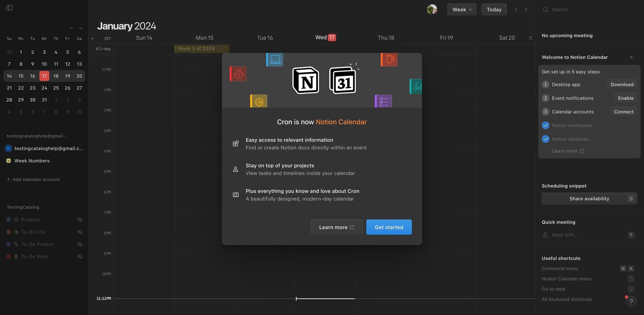Click the To-Do Work red color swatch
The height and width of the screenshot is (315, 644).
tap(9, 257)
